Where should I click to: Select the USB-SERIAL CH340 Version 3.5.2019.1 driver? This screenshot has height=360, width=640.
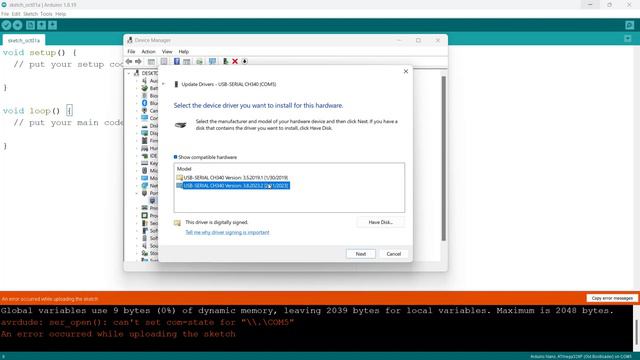232,178
